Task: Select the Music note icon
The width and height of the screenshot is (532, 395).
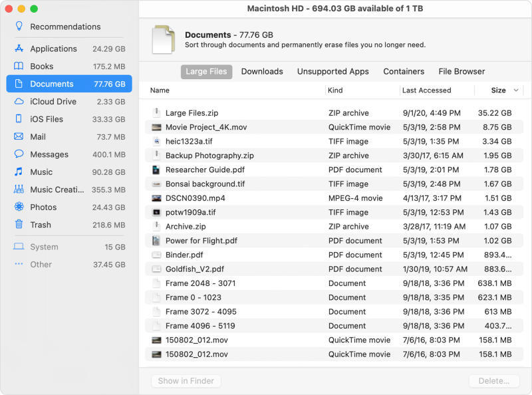Action: coord(19,172)
